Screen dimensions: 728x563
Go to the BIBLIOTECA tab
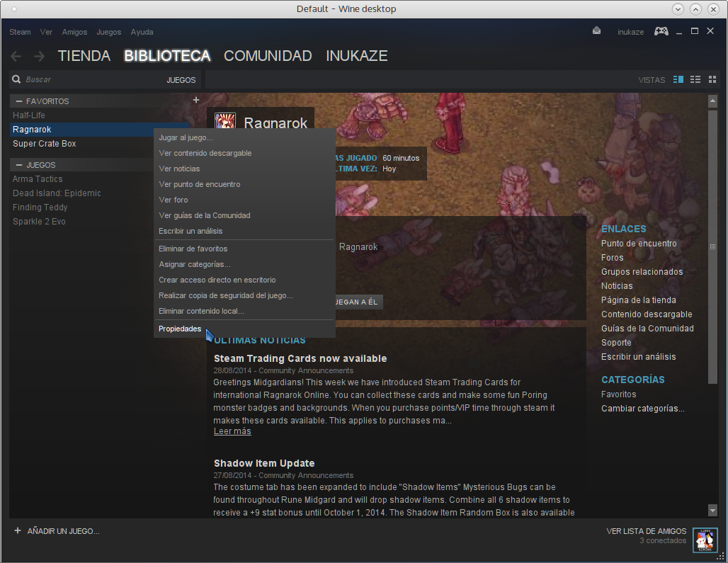[167, 56]
